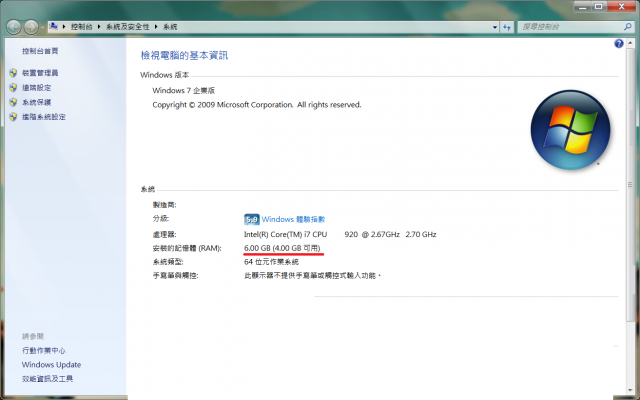Close the System window

click(621, 6)
